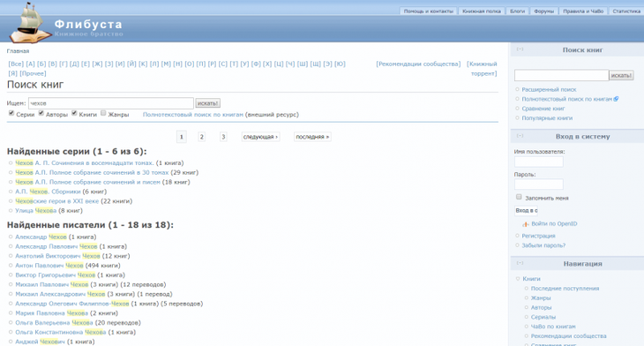Select the [Прочее] filter

pos(33,73)
